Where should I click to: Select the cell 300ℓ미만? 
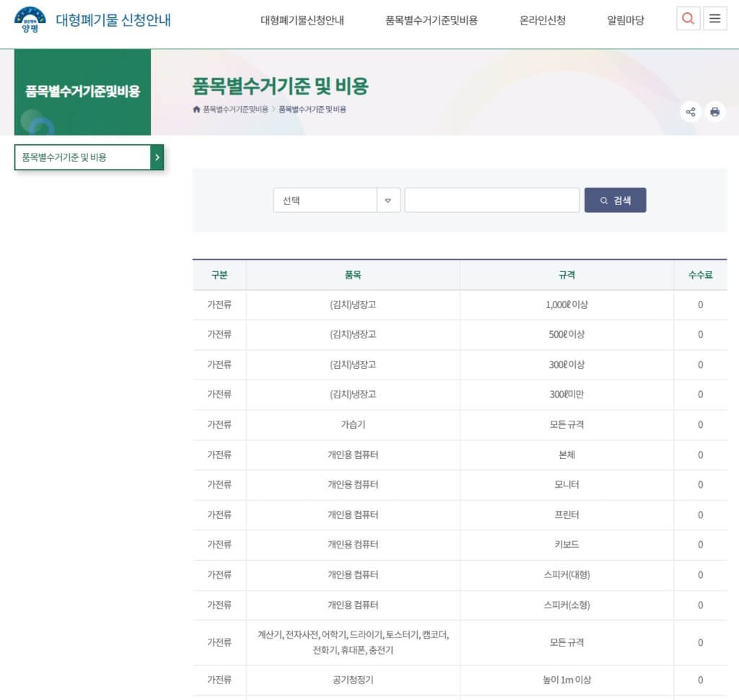pos(567,395)
